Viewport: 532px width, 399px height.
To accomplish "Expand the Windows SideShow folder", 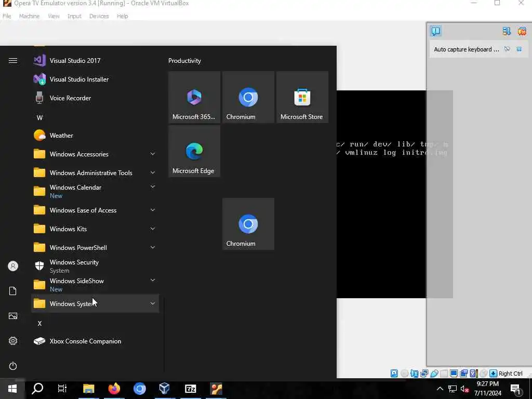I will (153, 280).
